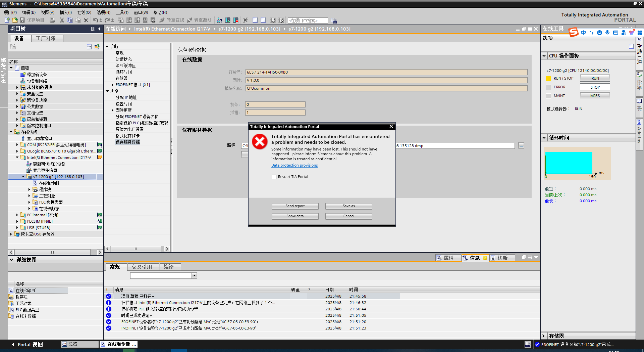Collapse project tree with the arrow icon
The height and width of the screenshot is (352, 644).
pyautogui.click(x=99, y=29)
